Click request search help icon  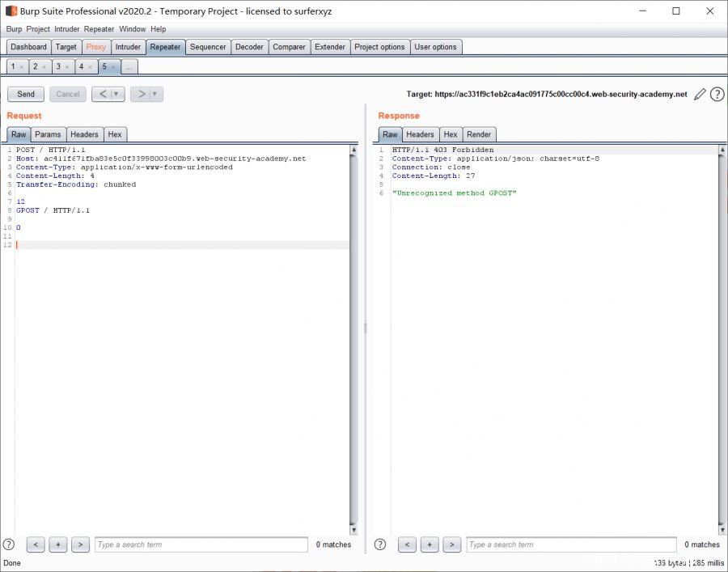[x=9, y=544]
